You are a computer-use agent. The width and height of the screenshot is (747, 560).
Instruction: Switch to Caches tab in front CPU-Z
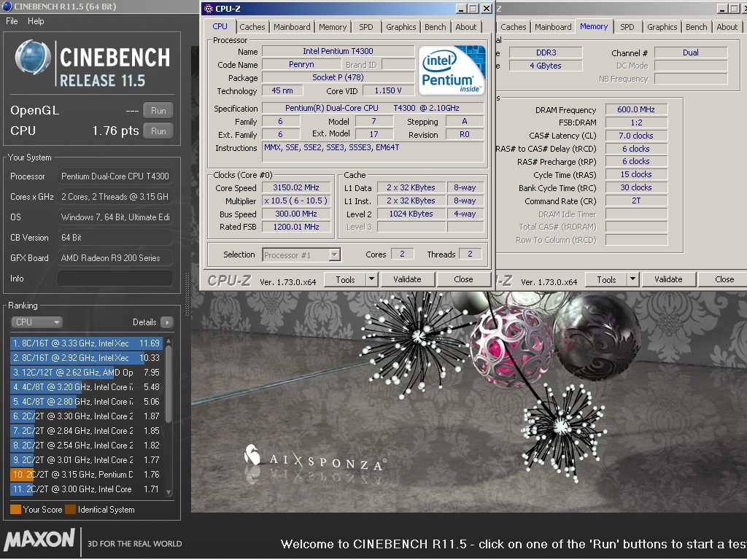[252, 27]
